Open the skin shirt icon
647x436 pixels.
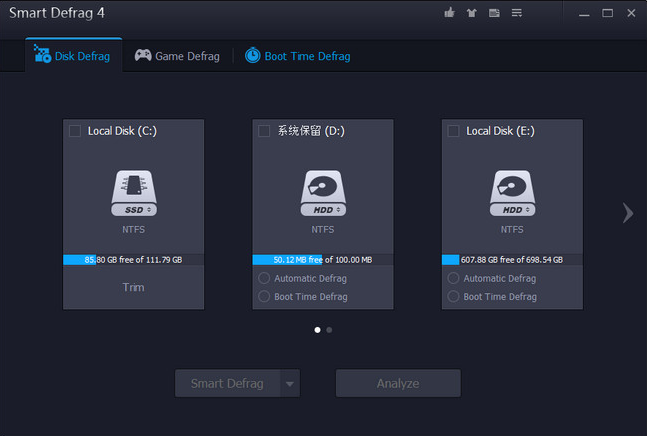472,13
